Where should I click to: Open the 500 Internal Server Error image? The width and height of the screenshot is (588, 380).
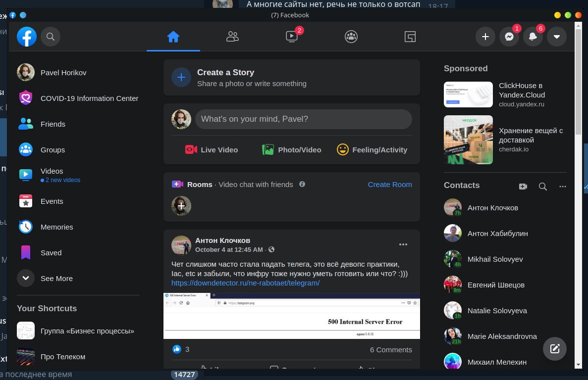point(292,316)
